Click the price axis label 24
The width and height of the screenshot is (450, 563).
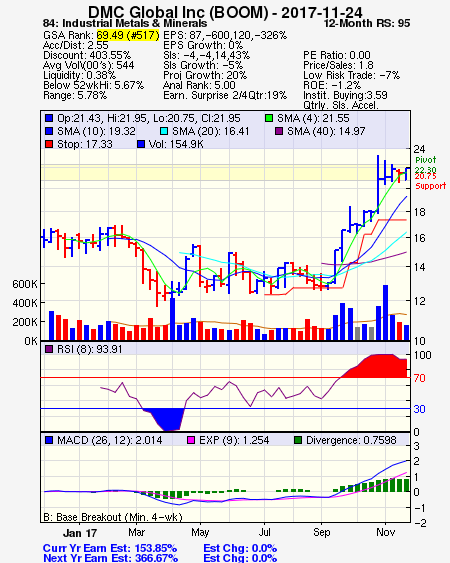[x=419, y=149]
